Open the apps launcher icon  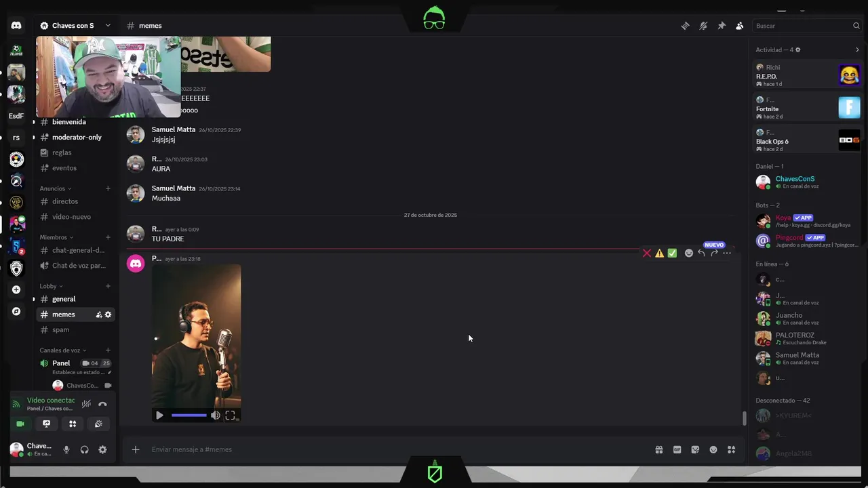point(731,449)
